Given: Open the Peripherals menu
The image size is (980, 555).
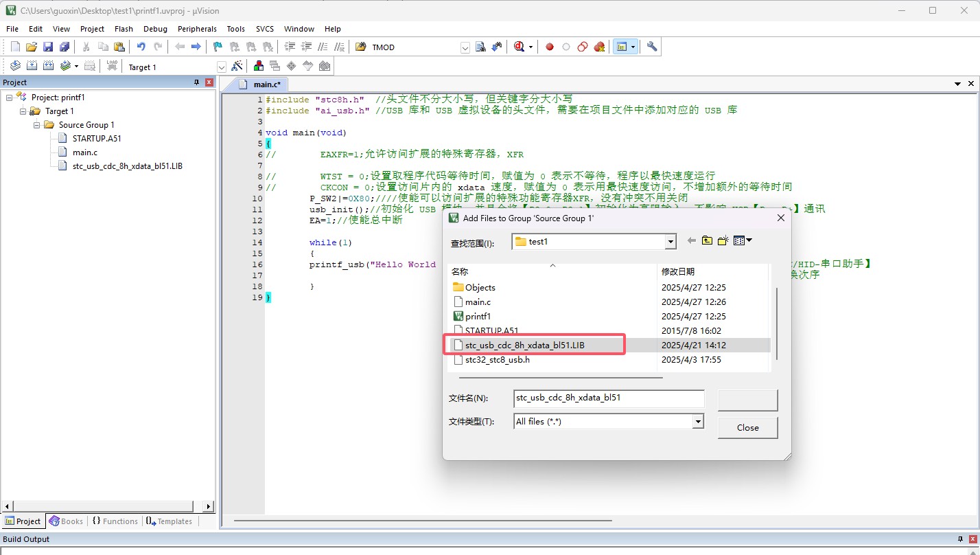Looking at the screenshot, I should pos(197,29).
